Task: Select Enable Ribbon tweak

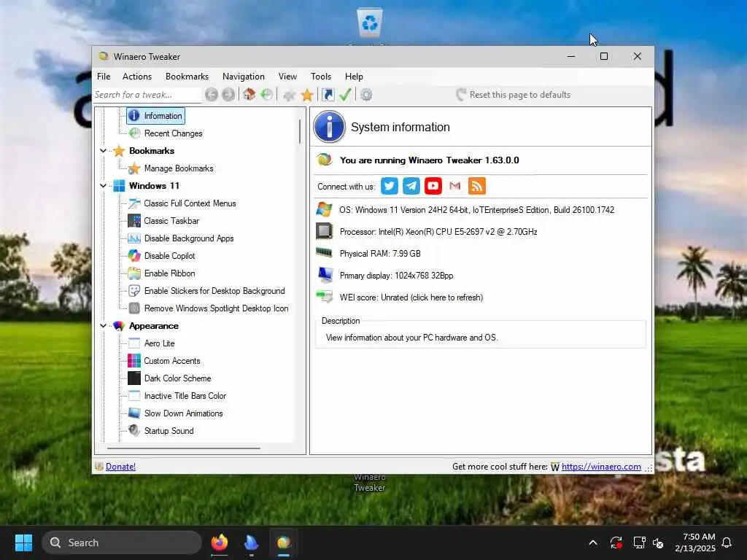Action: click(x=169, y=273)
